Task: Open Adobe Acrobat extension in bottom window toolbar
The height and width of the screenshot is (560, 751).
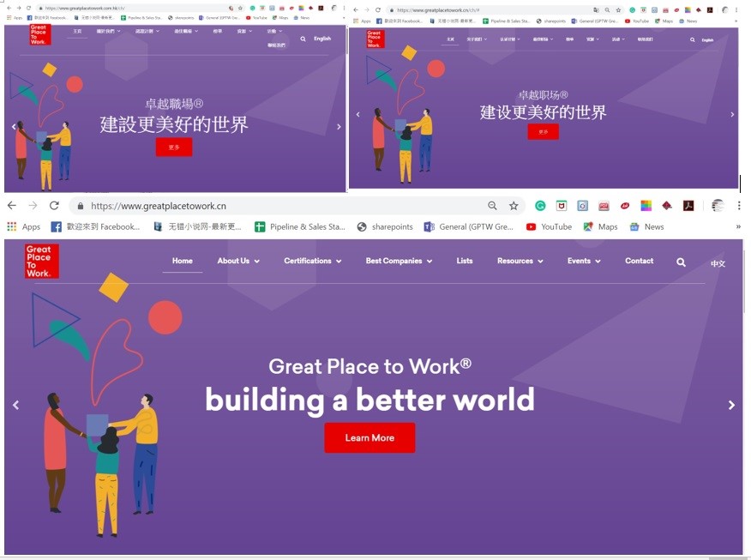Action: 688,206
